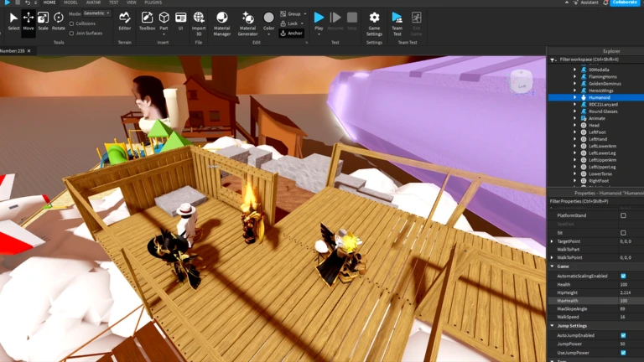Viewport: 644px width, 362px height.
Task: Switch to the TEST ribbon tab
Action: [x=114, y=3]
